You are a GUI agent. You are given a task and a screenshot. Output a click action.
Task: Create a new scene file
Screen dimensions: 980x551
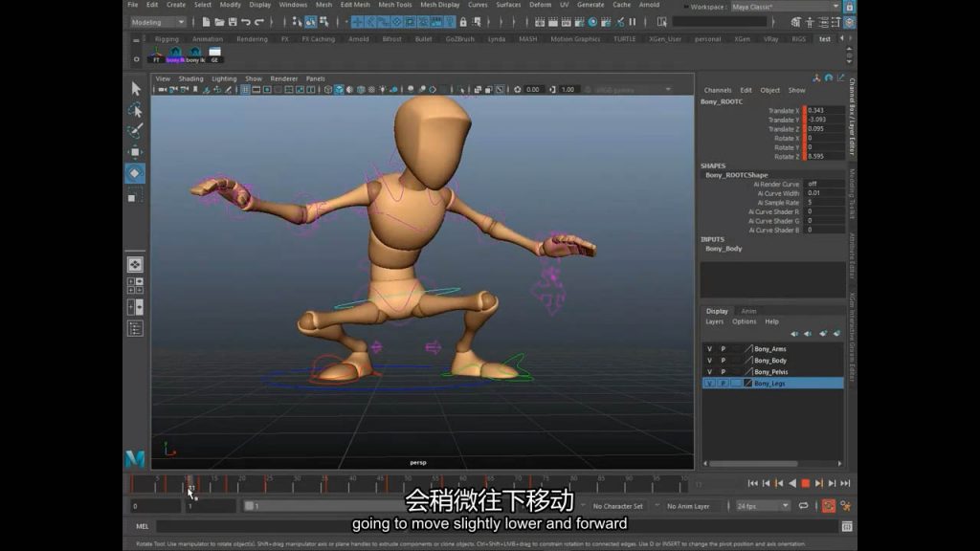click(206, 22)
